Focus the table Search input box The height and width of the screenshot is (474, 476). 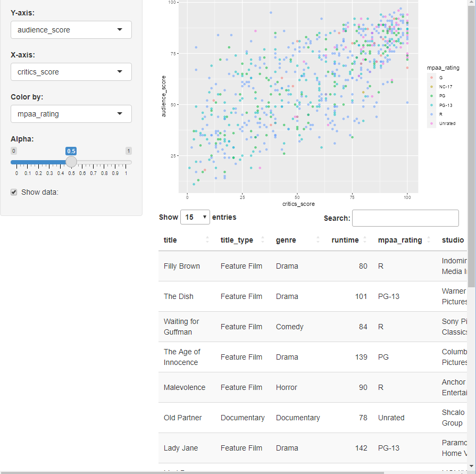(x=405, y=218)
